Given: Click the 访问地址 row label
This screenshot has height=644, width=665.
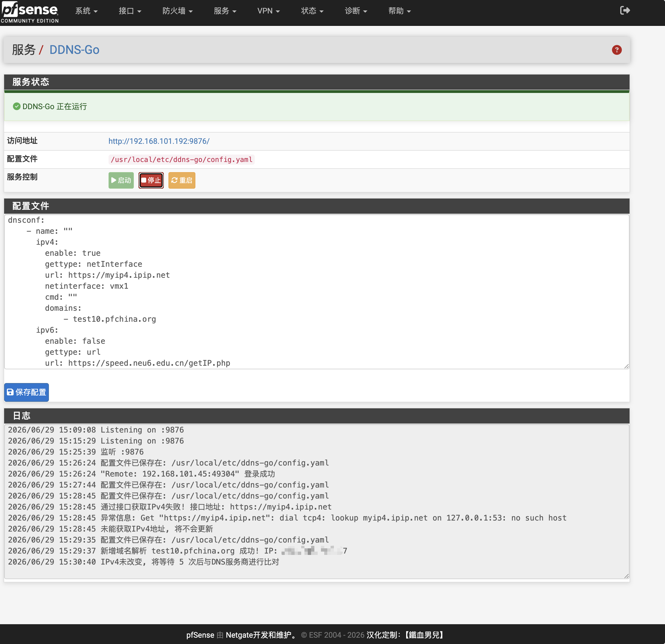Looking at the screenshot, I should click(x=22, y=141).
